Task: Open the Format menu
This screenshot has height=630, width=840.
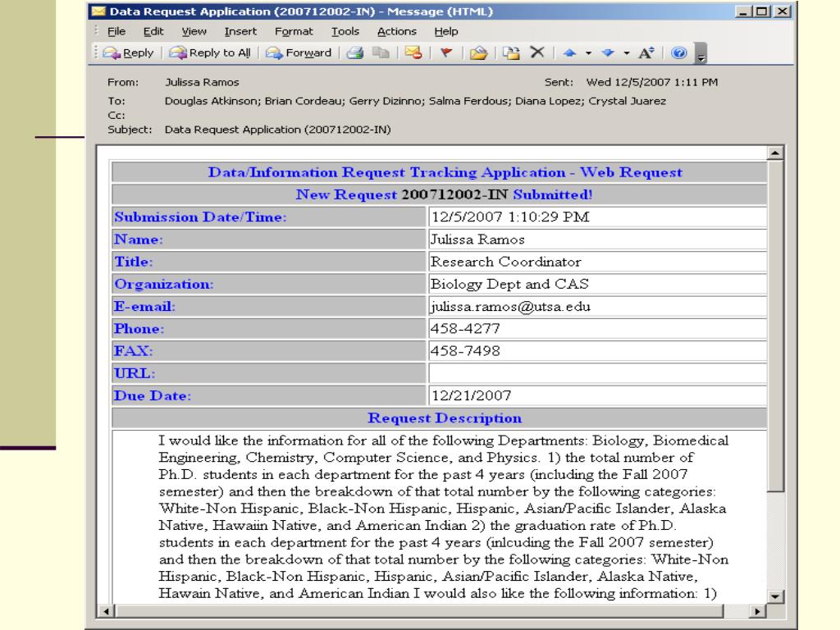Action: coord(294,32)
